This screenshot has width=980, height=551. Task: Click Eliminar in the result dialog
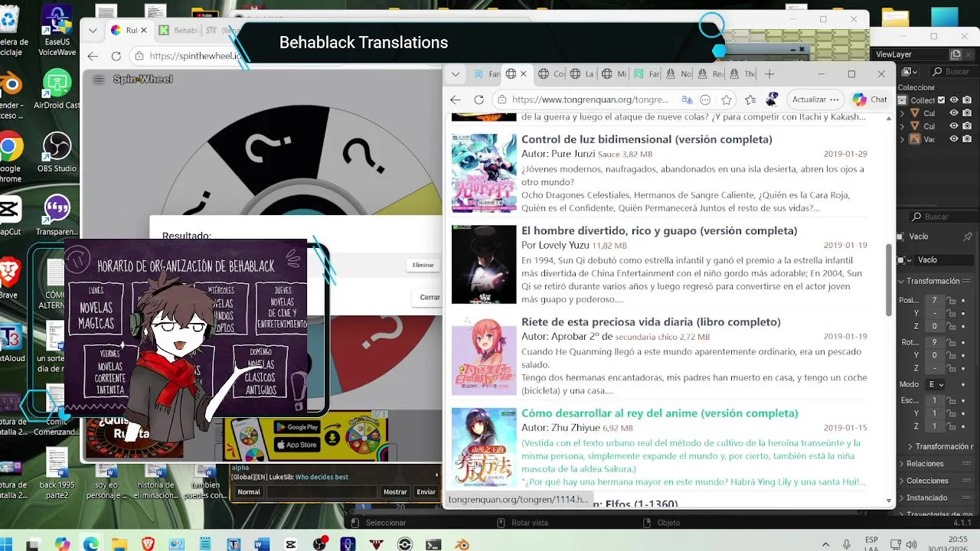point(423,265)
